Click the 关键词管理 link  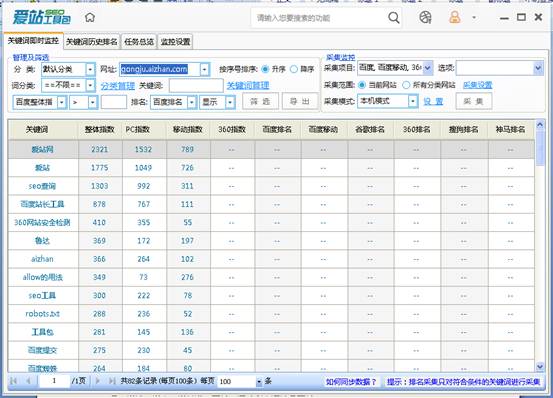248,85
